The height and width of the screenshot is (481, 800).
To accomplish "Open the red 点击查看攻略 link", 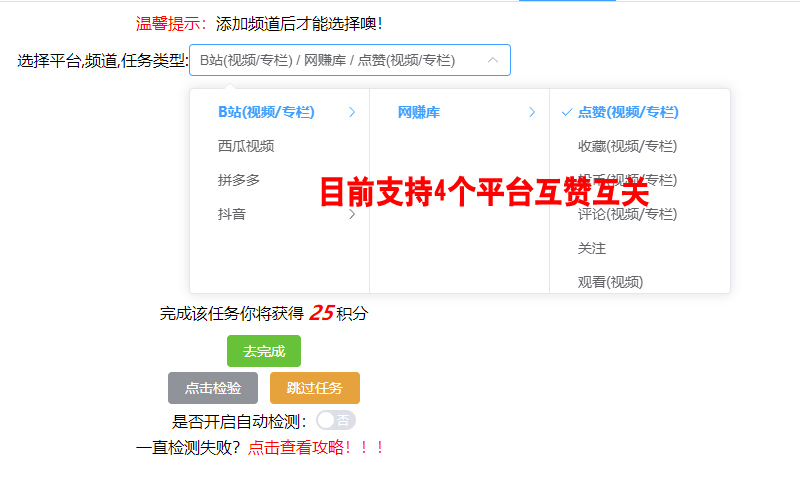I will [316, 447].
